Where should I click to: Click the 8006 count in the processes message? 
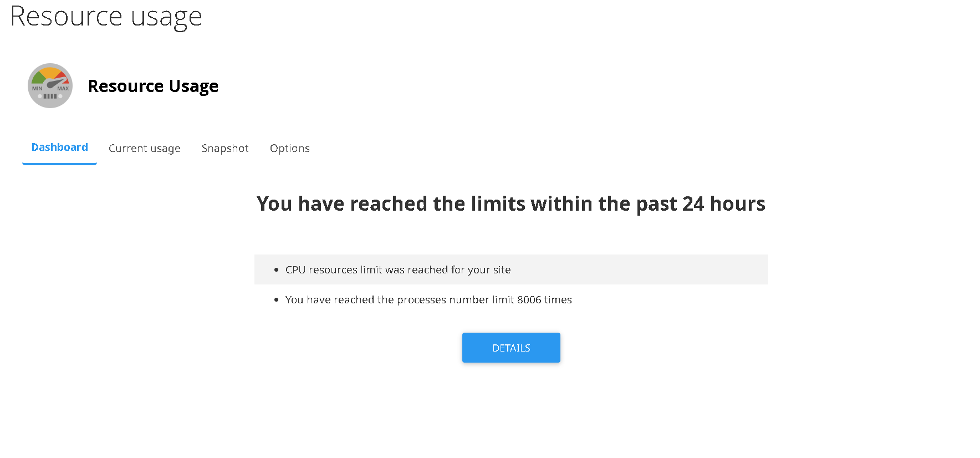click(x=529, y=300)
